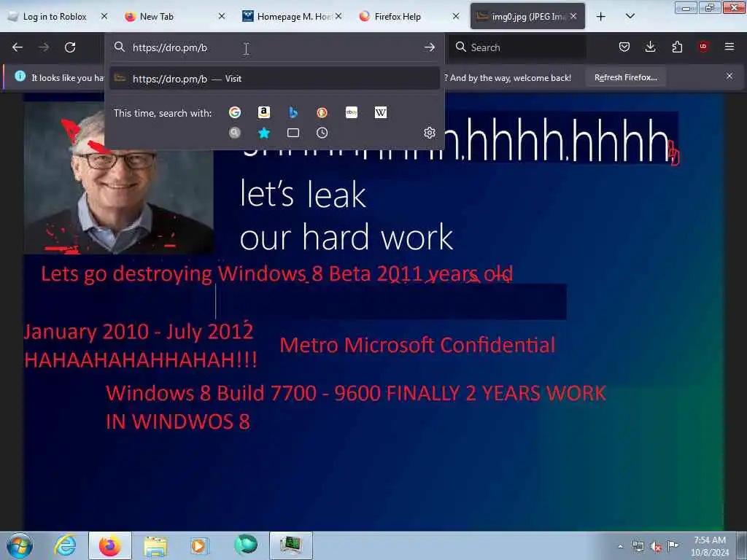The image size is (747, 560).
Task: Open the network tray icon
Action: [638, 547]
